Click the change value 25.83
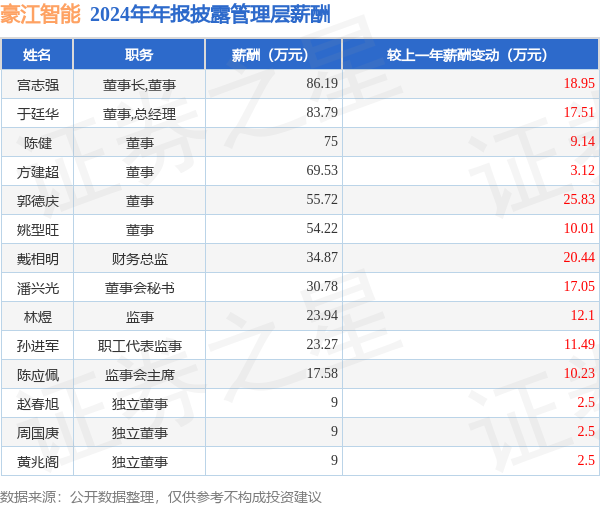 (579, 199)
